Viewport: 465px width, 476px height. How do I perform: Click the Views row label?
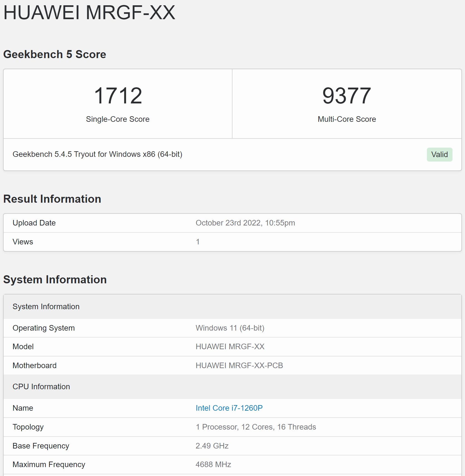pos(23,242)
